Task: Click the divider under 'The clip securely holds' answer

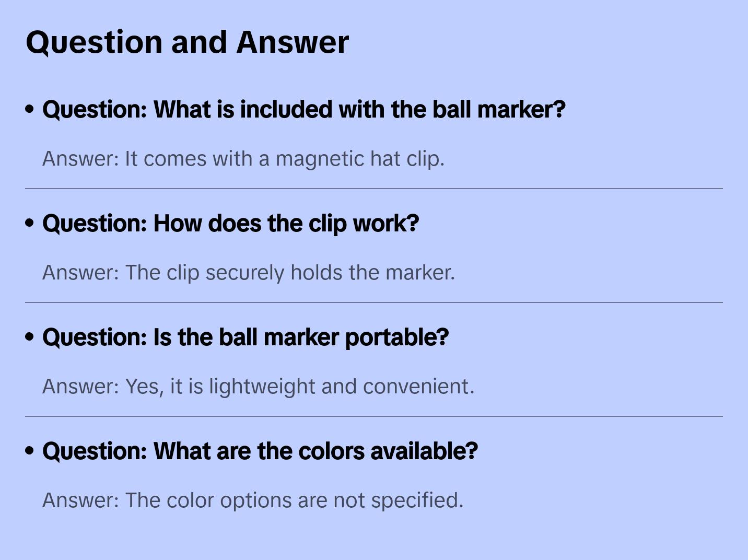Action: [x=374, y=302]
